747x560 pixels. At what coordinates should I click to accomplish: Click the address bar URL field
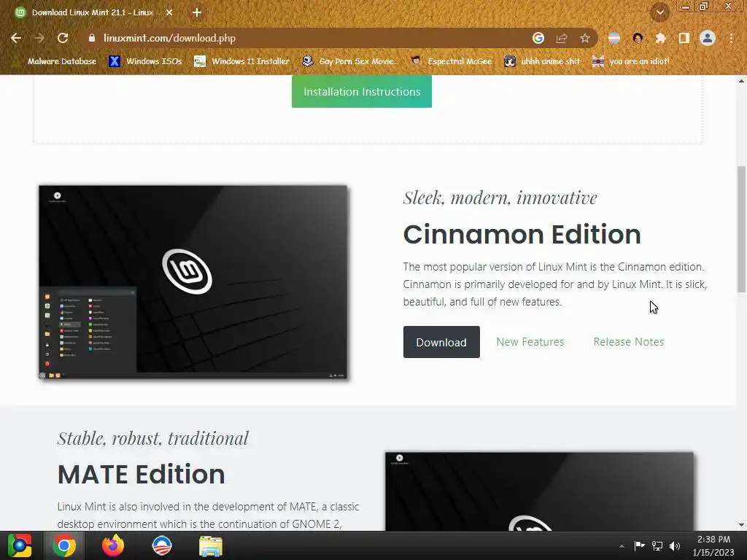tap(305, 38)
